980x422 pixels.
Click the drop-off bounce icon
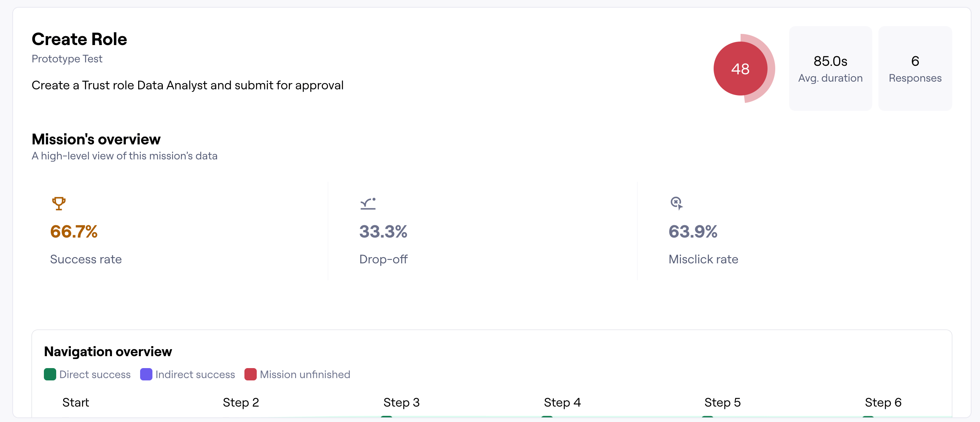[x=368, y=203]
